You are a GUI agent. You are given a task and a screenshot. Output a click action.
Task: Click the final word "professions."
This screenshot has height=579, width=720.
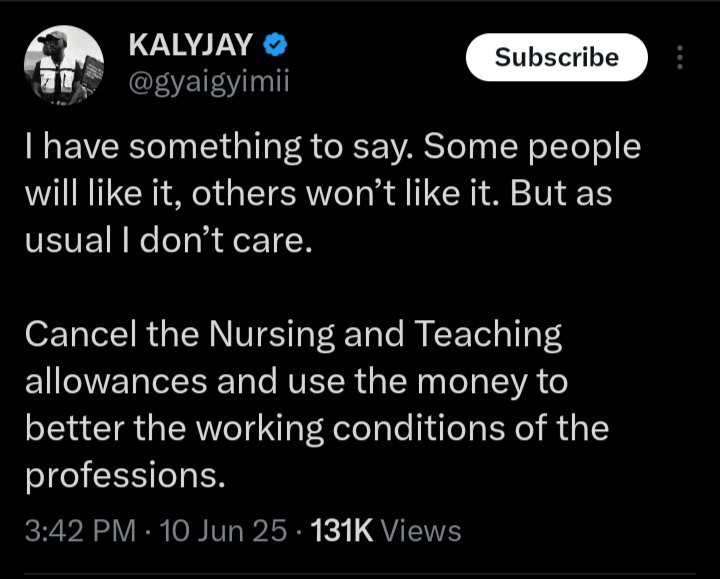[122, 473]
